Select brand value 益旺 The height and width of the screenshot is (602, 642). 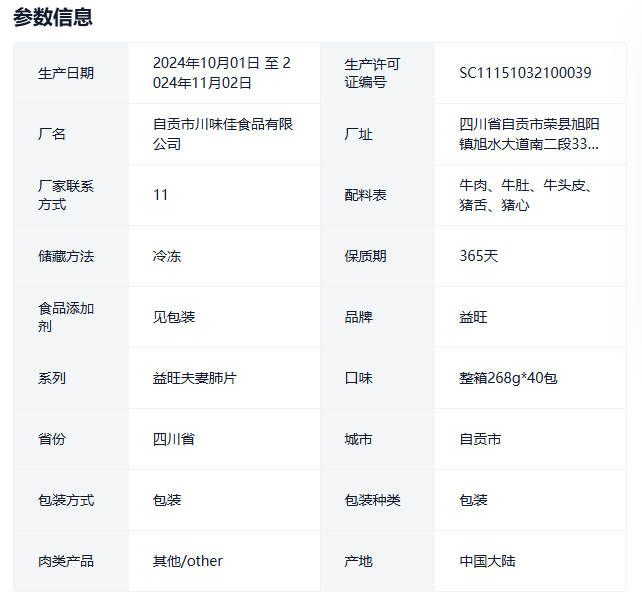[473, 317]
